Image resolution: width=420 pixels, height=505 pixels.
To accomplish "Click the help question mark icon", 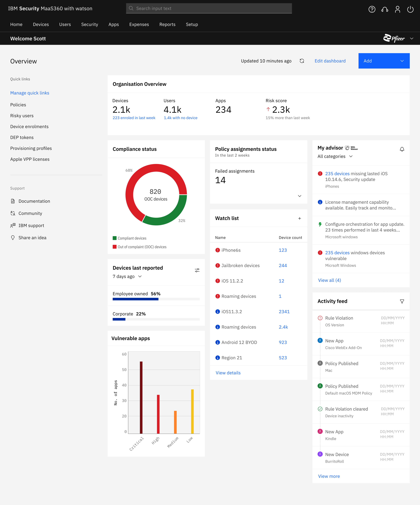I will tap(372, 9).
